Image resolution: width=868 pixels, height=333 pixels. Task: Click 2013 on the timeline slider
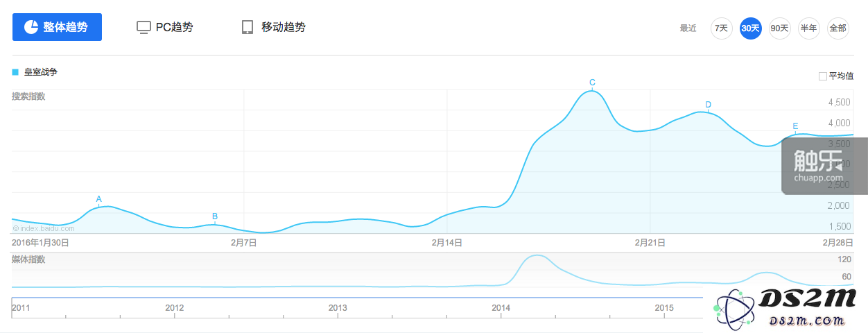coord(338,307)
